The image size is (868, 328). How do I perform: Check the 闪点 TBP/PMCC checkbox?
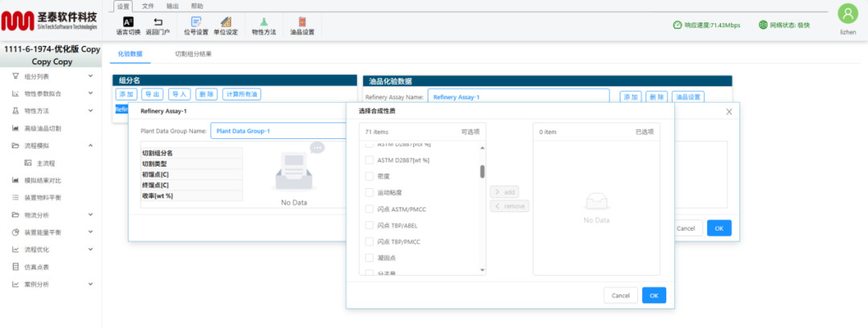click(x=369, y=241)
